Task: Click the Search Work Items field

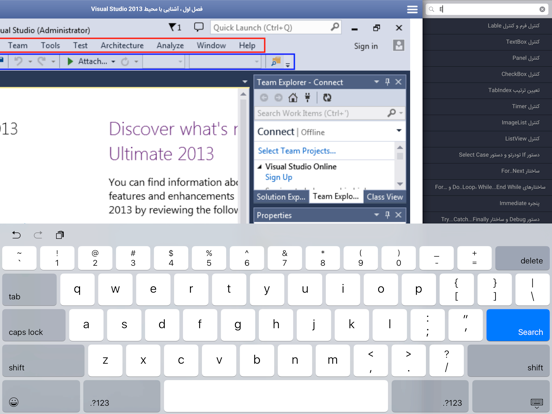Action: [329, 113]
